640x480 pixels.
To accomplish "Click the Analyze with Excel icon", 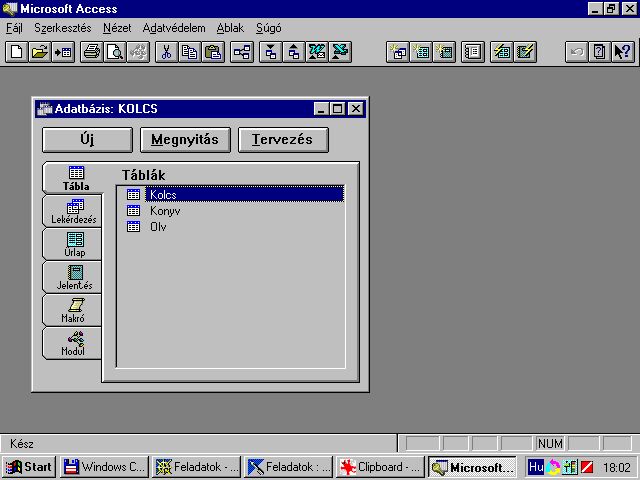I will point(340,52).
